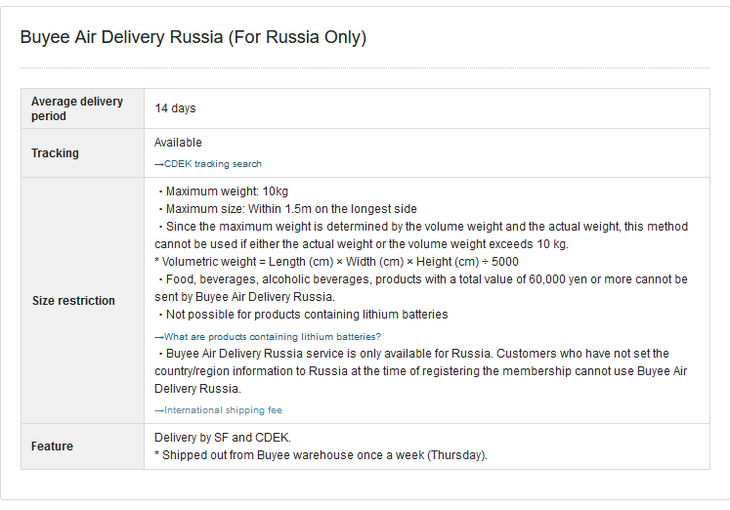Viewport: 730px width, 510px height.
Task: Click the arrow before lithium batteries question
Action: coord(159,337)
